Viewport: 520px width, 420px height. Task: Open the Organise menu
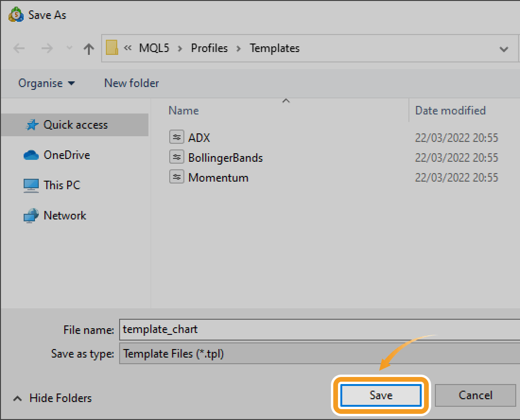(46, 83)
